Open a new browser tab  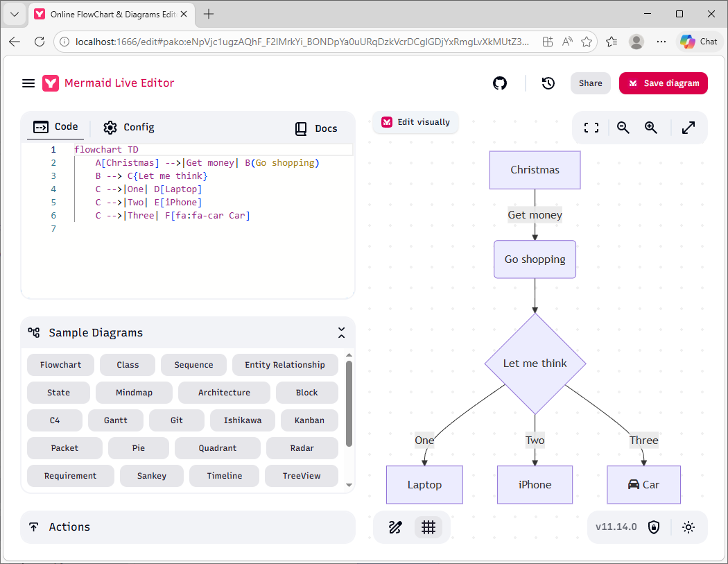tap(209, 14)
